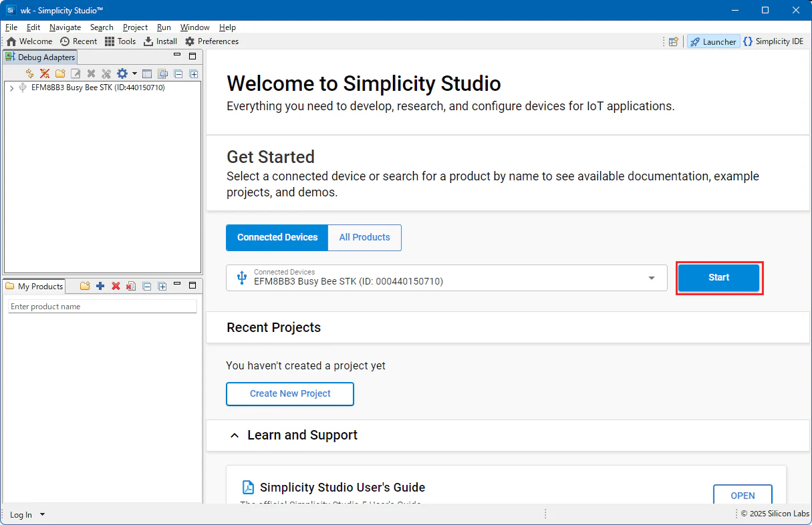Viewport: 812px width, 525px height.
Task: Click the table view icon in Debug Adapters
Action: 147,73
